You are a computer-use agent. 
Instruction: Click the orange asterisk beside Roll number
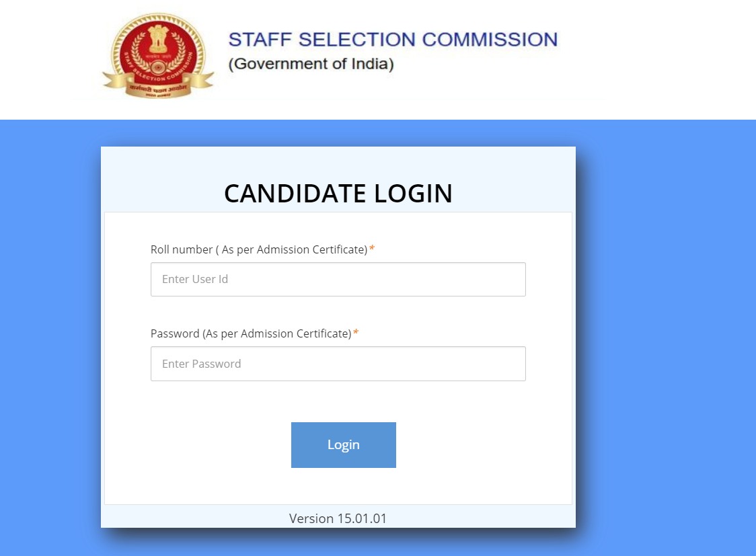tap(372, 249)
